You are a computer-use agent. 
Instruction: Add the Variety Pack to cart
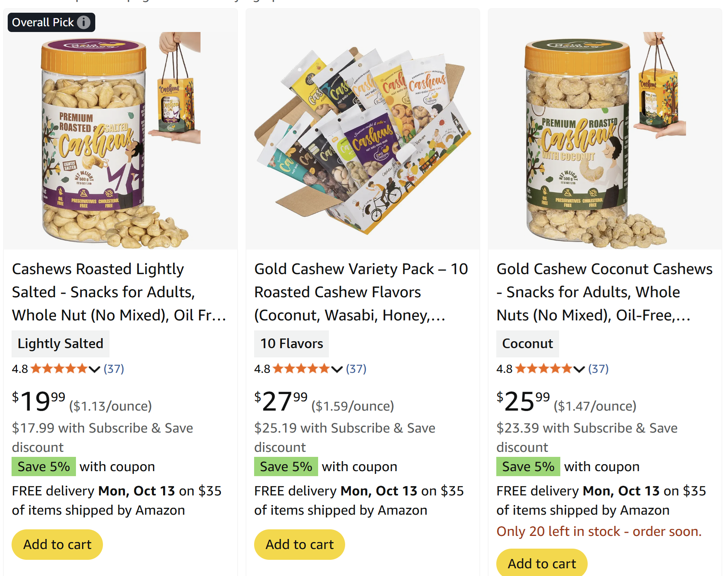click(x=300, y=544)
